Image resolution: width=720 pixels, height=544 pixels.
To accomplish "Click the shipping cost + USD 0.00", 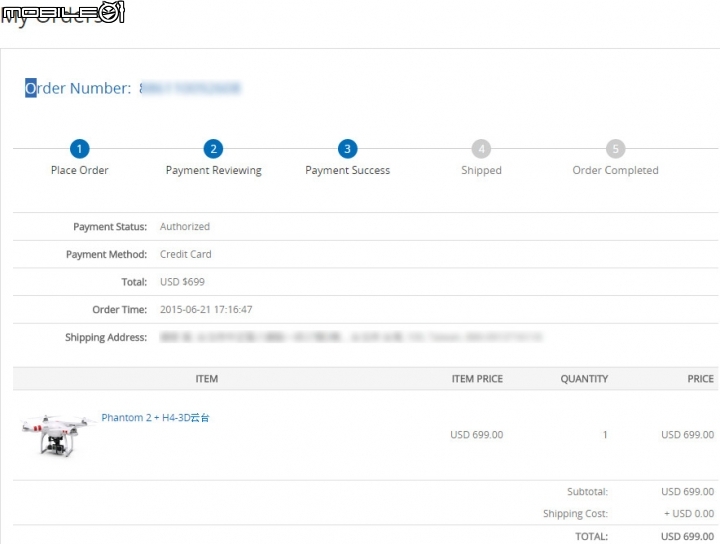I will click(689, 514).
